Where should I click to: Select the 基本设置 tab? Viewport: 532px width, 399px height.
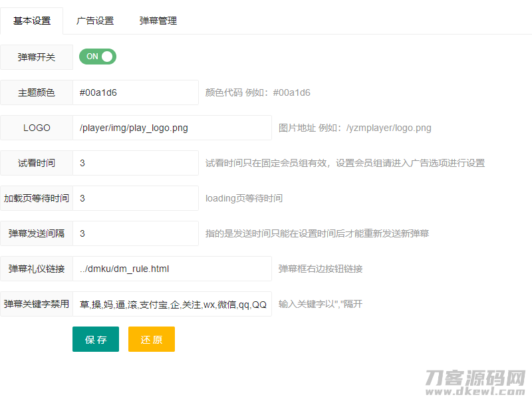click(x=31, y=21)
